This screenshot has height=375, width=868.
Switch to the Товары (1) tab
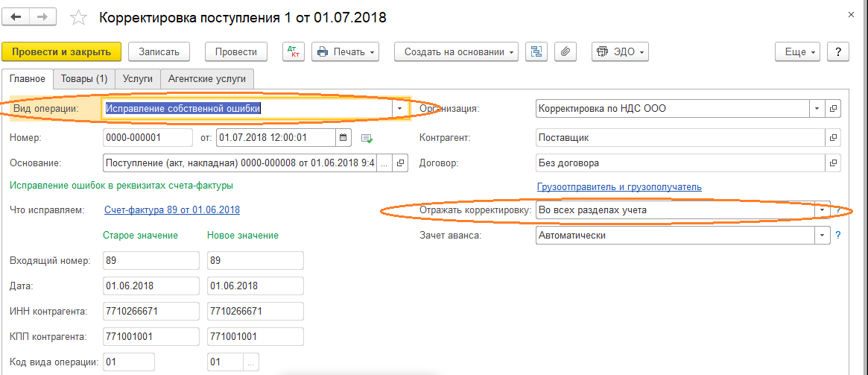84,79
